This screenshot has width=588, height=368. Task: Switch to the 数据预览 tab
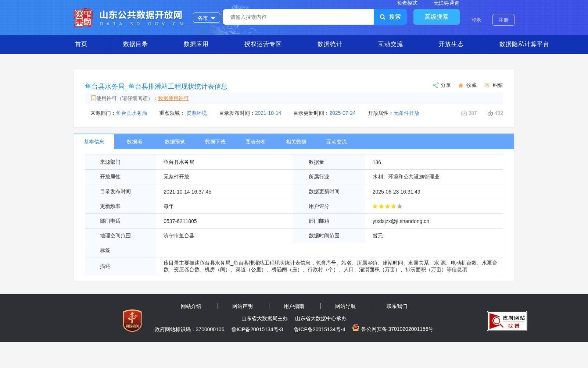coord(175,142)
